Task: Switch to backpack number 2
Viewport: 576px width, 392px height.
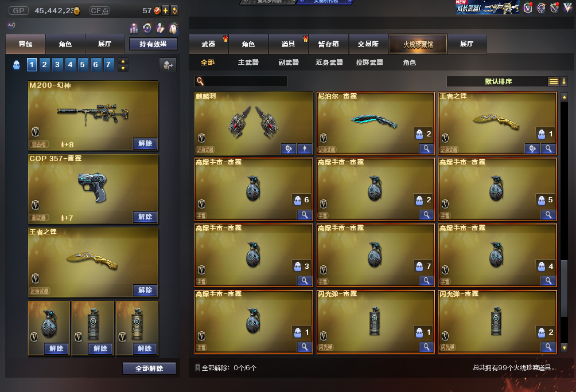Action: tap(44, 65)
